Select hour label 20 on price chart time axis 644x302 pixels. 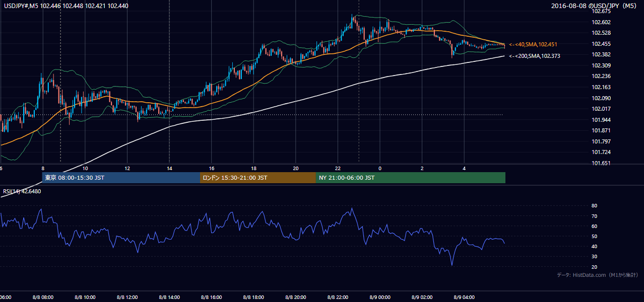296,168
